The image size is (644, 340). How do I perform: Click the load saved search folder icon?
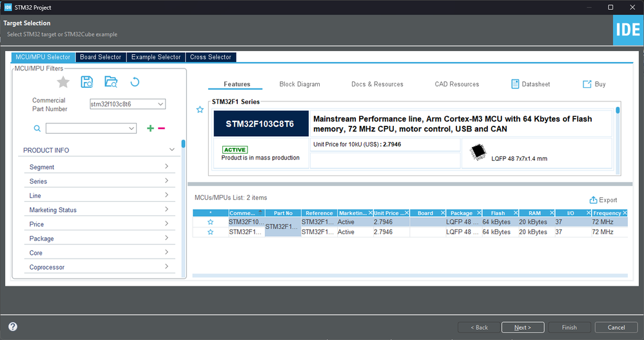[x=111, y=82]
